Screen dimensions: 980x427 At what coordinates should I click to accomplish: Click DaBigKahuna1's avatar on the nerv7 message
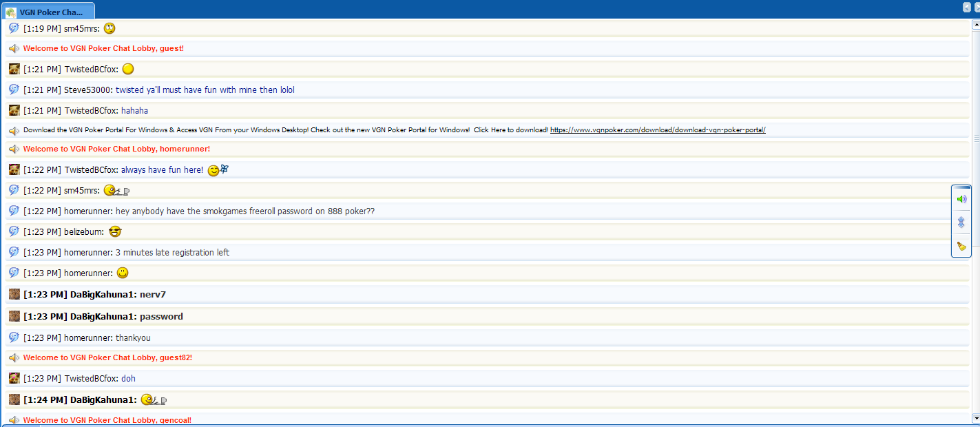tap(14, 294)
